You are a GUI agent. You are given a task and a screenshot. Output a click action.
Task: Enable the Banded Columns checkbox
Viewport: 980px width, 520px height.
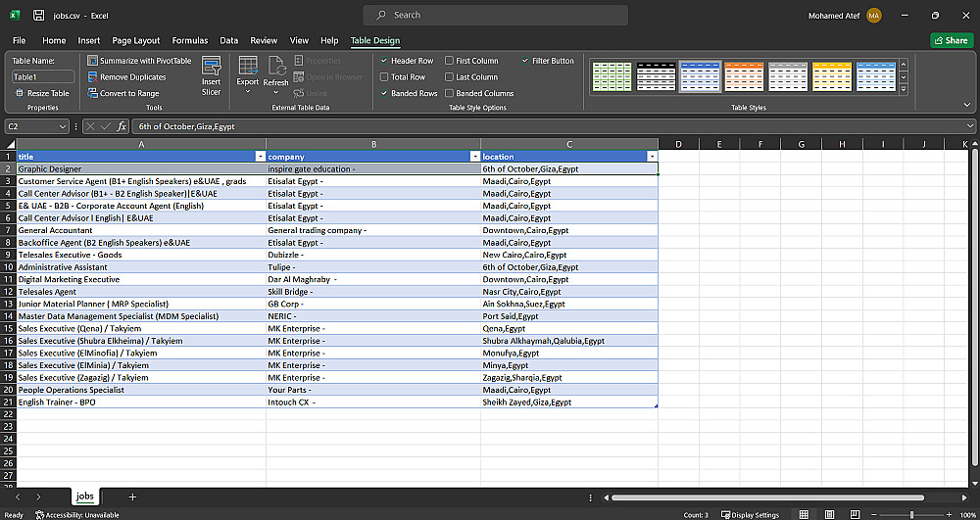pos(449,93)
